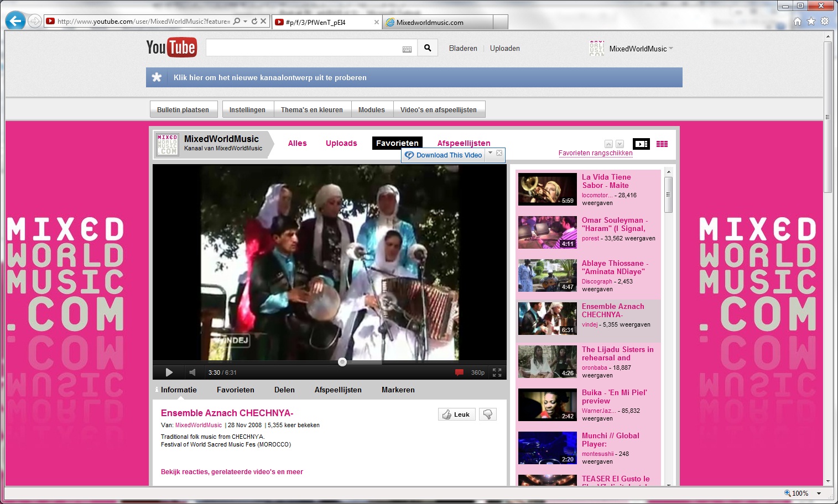Open The Lijadu Sisters rehearsal video thumbnail
The width and height of the screenshot is (838, 504).
(x=548, y=362)
